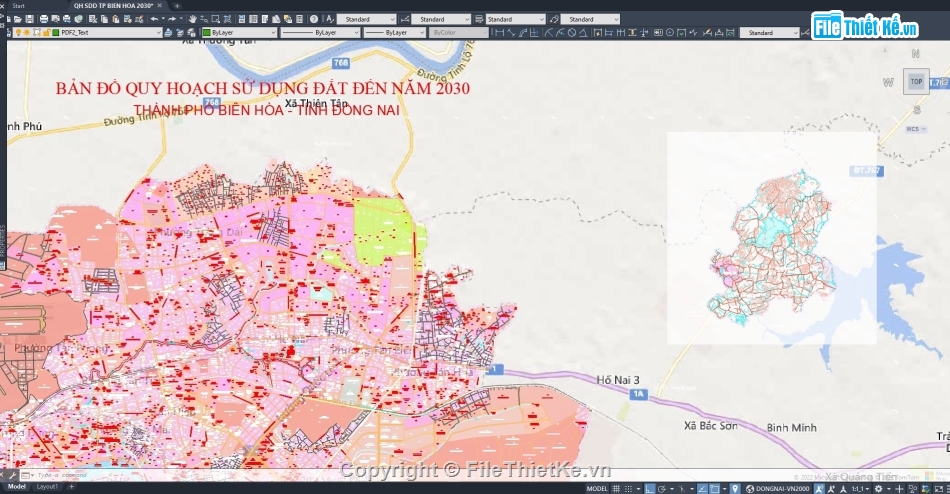Open the ByLayer linetype dropdown

[x=320, y=33]
